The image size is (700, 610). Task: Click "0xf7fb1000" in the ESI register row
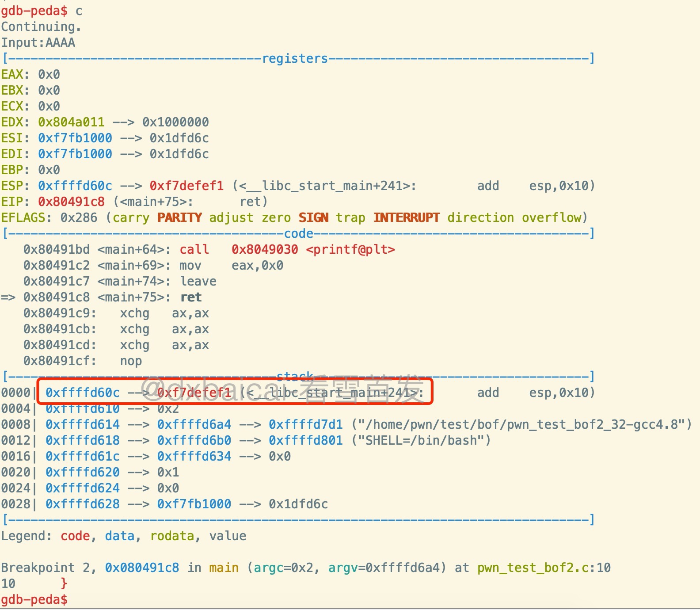pyautogui.click(x=75, y=138)
